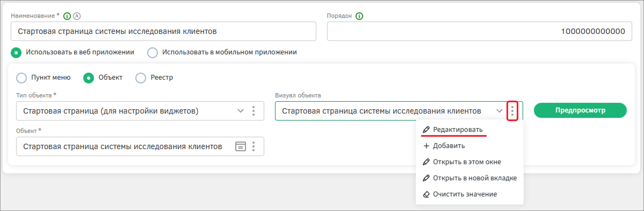Choose Редактировать from the context menu
This screenshot has width=644, height=211.
[x=457, y=130]
